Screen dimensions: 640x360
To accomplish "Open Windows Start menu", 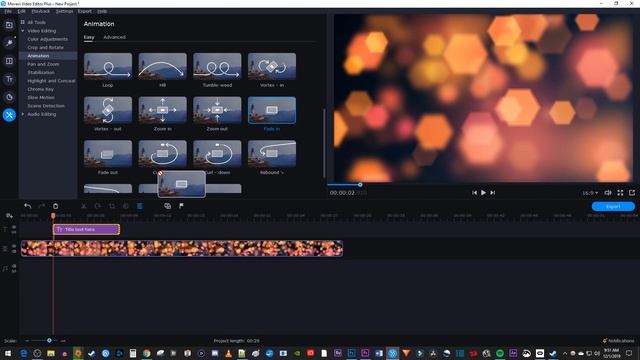I will [x=7, y=353].
